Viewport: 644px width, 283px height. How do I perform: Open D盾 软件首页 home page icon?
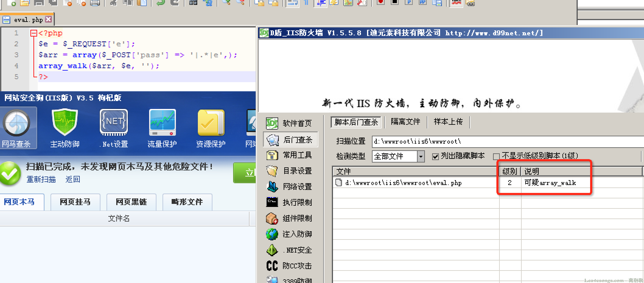click(x=272, y=123)
